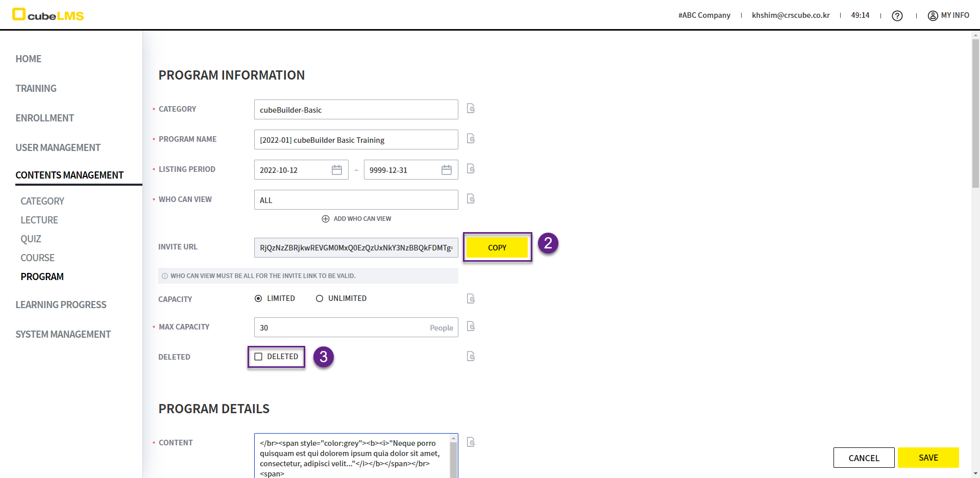Image resolution: width=980 pixels, height=478 pixels.
Task: Click the help question mark icon
Action: [x=897, y=16]
